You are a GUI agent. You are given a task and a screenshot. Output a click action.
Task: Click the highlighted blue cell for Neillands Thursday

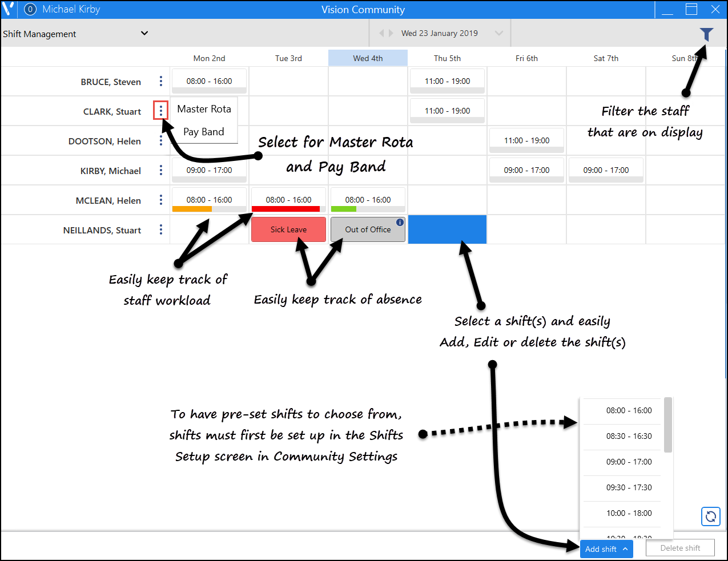447,229
